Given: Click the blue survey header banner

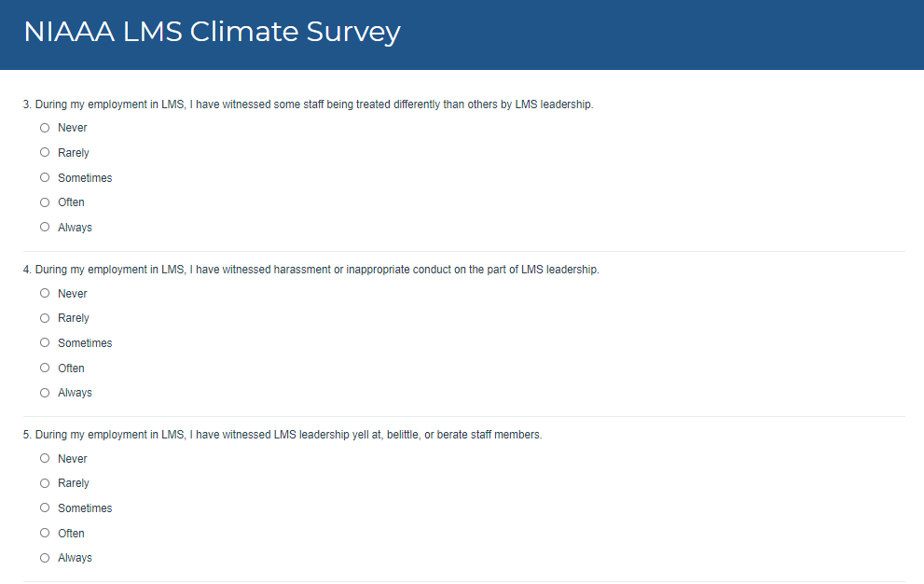Looking at the screenshot, I should [x=653, y=34].
